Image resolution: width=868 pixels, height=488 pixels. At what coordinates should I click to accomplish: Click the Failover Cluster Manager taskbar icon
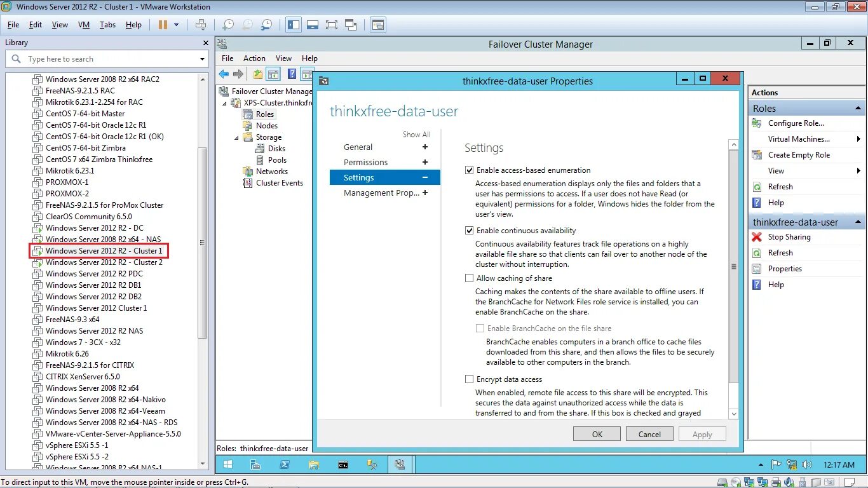pyautogui.click(x=400, y=465)
